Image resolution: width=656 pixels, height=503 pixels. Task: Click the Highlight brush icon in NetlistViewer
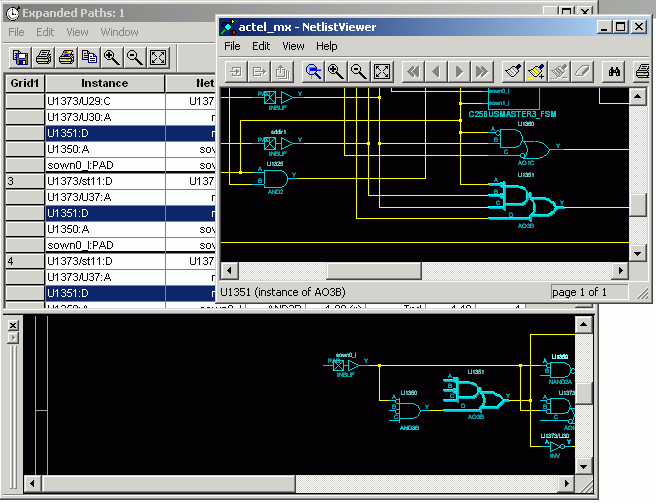pos(513,72)
